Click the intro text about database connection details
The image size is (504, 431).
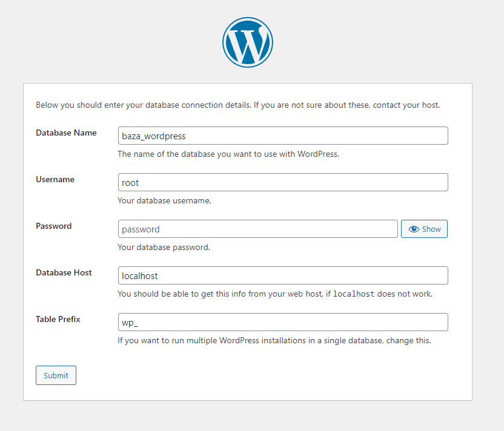point(182,105)
